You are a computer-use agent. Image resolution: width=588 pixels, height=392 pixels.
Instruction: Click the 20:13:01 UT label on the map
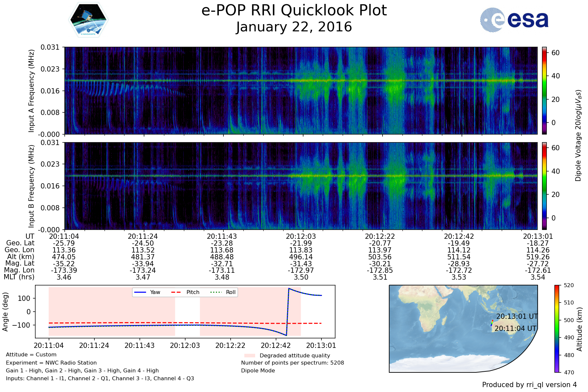(x=517, y=317)
